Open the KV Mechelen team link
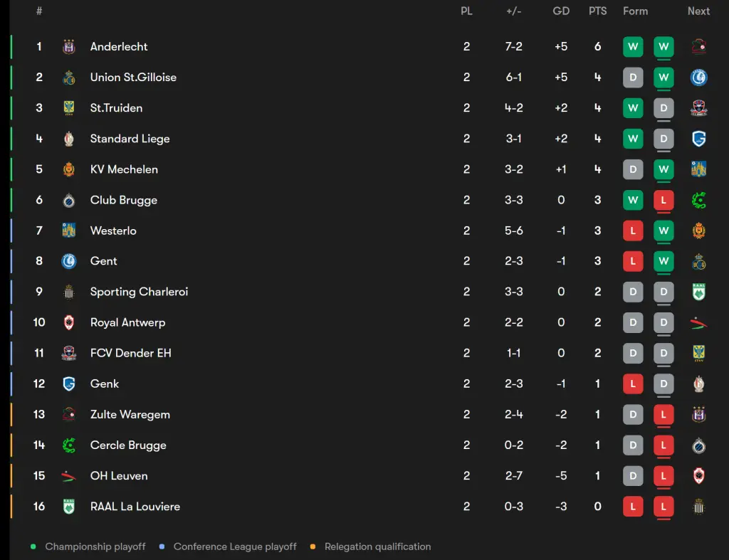Screen dimensions: 729x560 [124, 169]
